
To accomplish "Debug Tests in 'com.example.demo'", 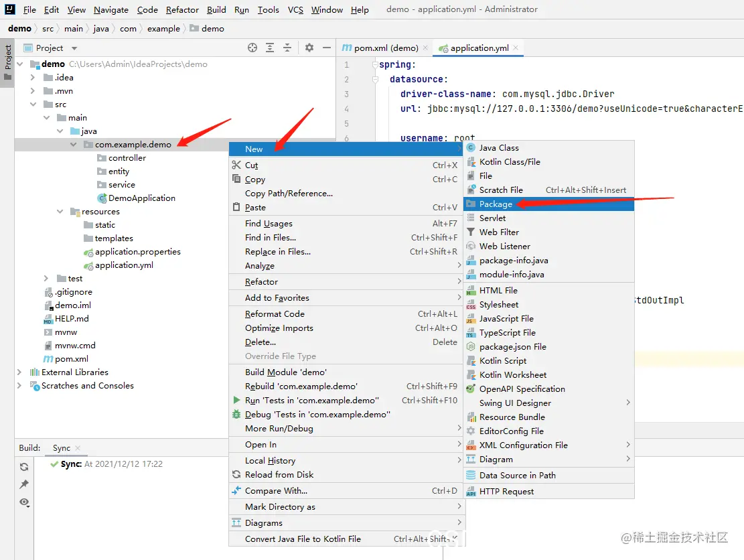I will [345, 414].
